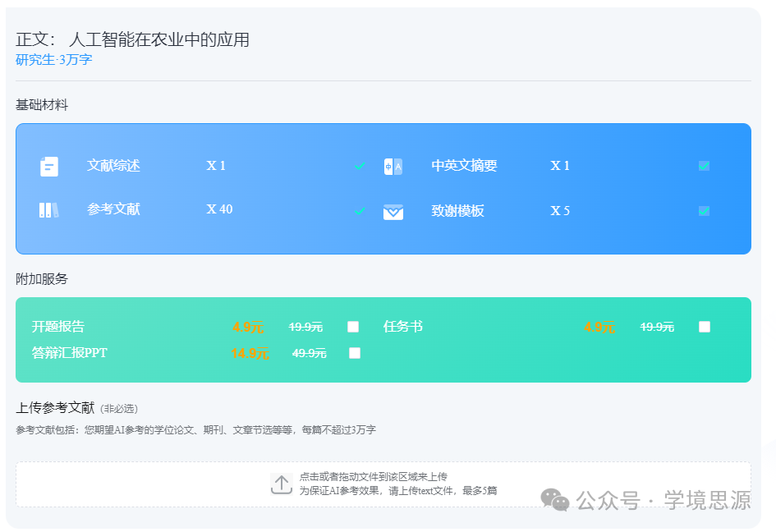Viewport: 776px width, 532px height.
Task: Click the 文献综述 document icon
Action: click(48, 165)
